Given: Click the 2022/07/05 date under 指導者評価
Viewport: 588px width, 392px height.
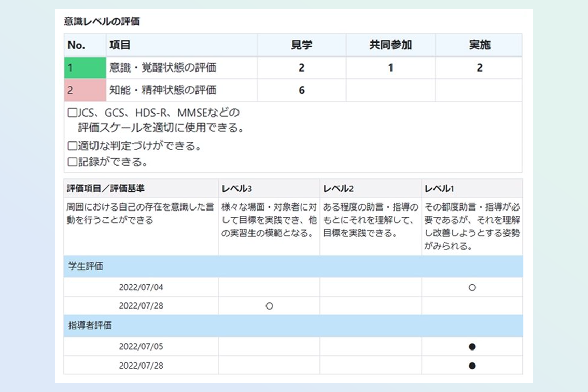Looking at the screenshot, I should point(141,347).
